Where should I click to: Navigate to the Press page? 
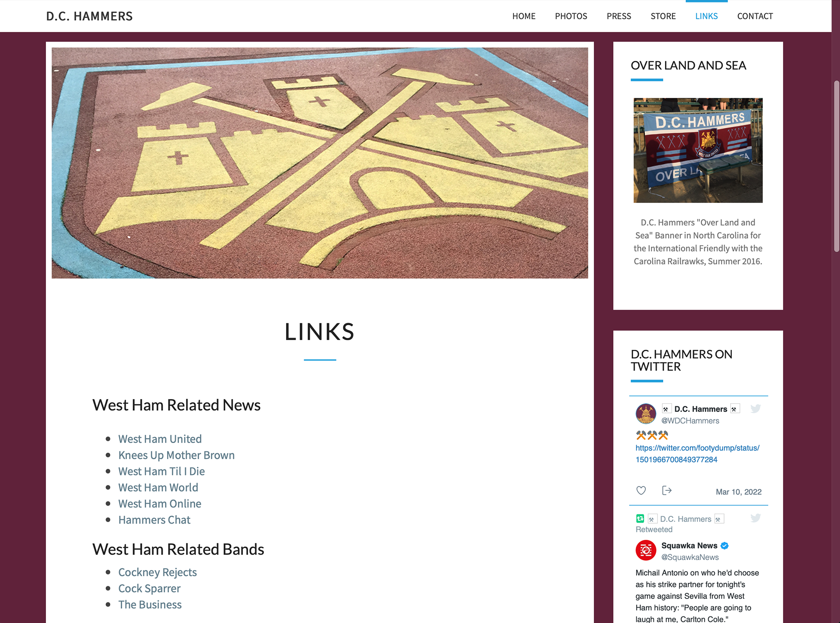(x=619, y=16)
